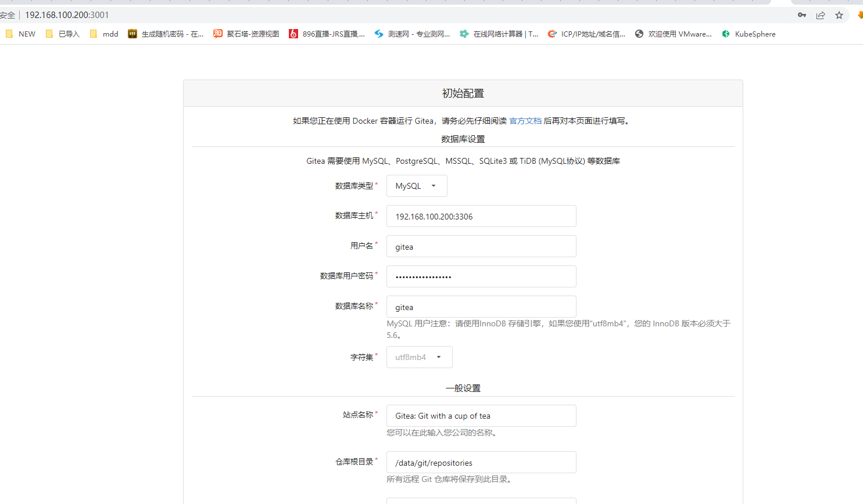Bookmark this page with the star icon
The image size is (863, 504).
839,15
